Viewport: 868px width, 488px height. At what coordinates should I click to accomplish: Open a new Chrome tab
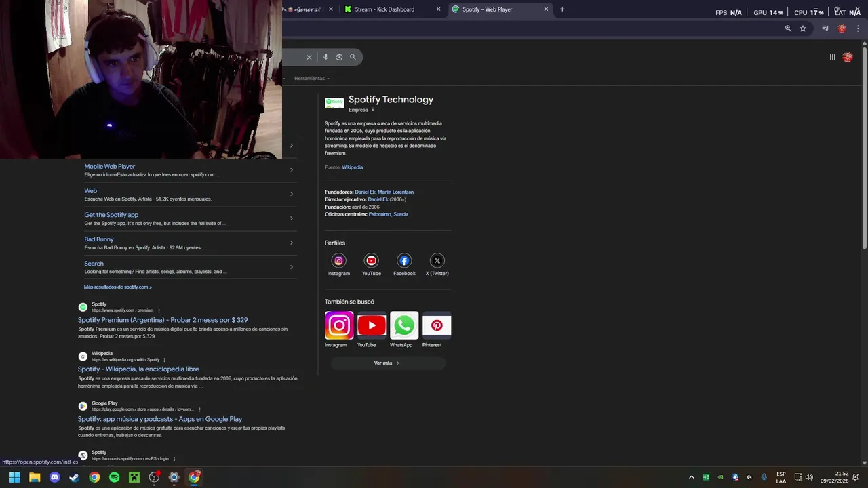click(x=562, y=9)
